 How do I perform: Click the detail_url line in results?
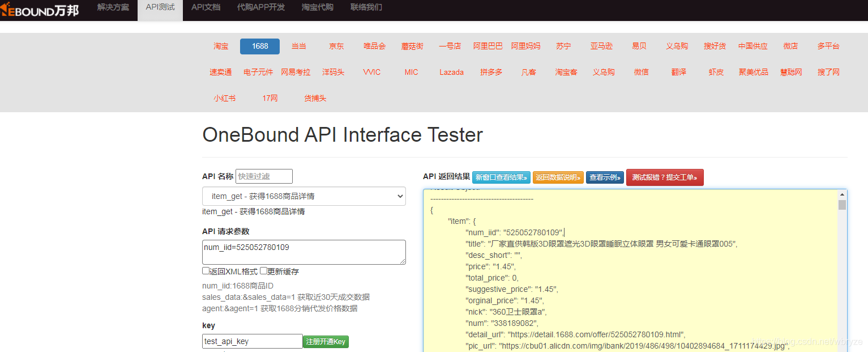tap(575, 334)
